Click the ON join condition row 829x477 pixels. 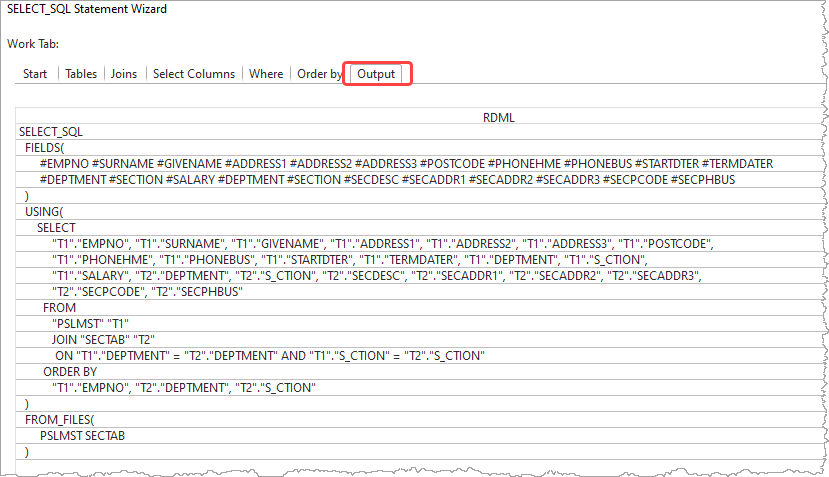pos(422,356)
